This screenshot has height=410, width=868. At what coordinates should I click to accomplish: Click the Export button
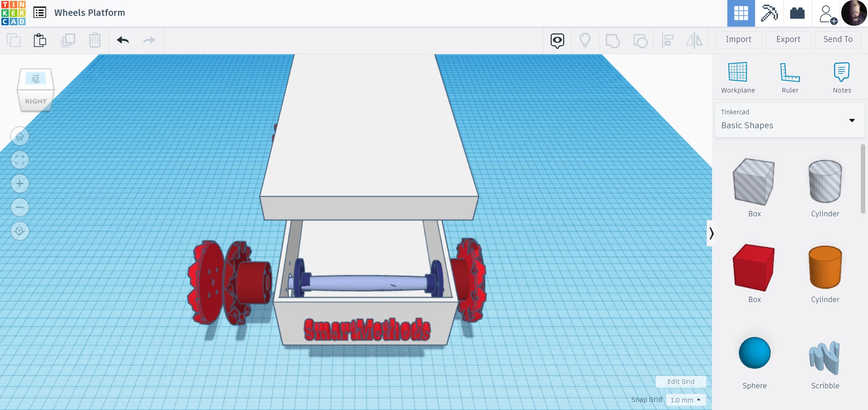click(788, 40)
